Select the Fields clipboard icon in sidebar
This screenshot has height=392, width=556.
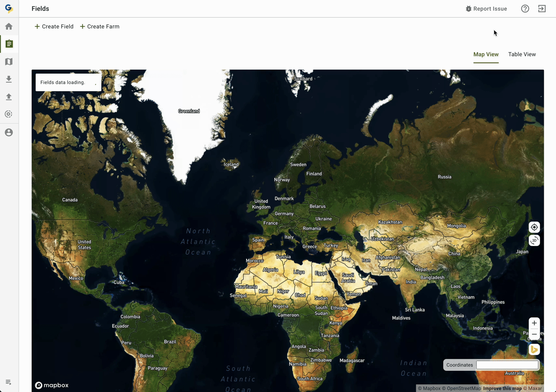click(9, 44)
